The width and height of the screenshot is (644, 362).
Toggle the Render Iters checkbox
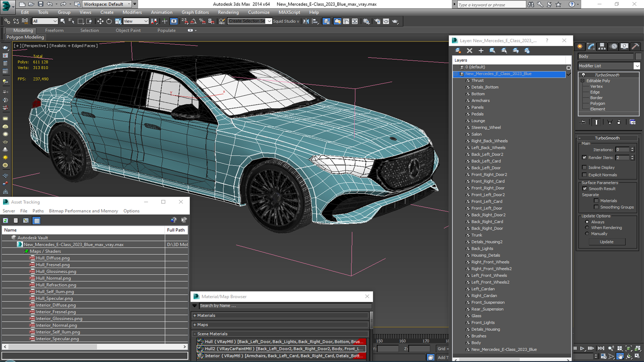point(584,158)
